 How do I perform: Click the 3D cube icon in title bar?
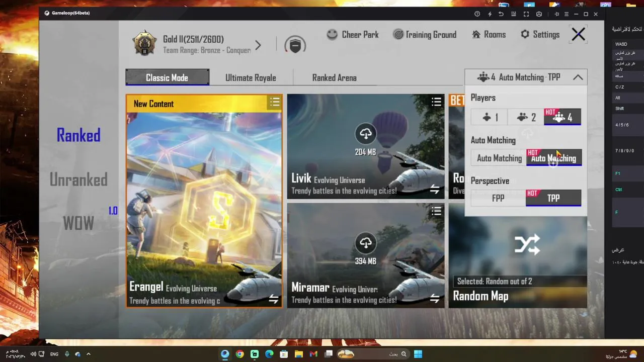click(539, 14)
